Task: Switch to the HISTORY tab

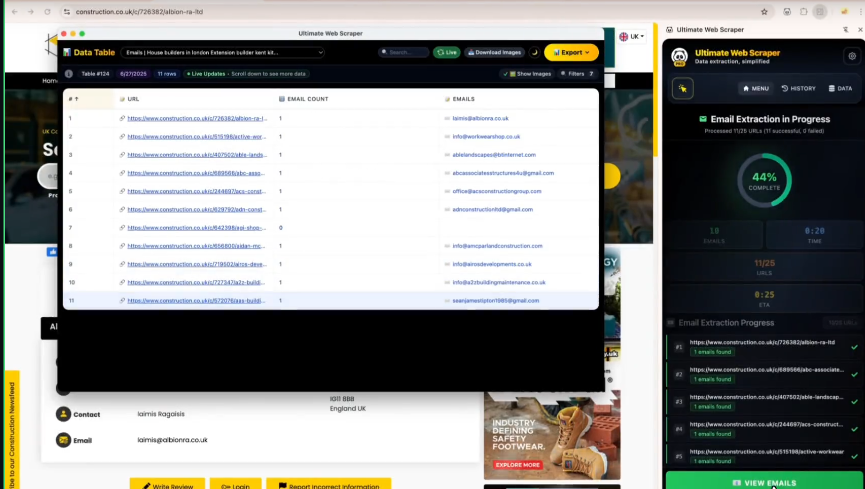Action: pos(798,88)
